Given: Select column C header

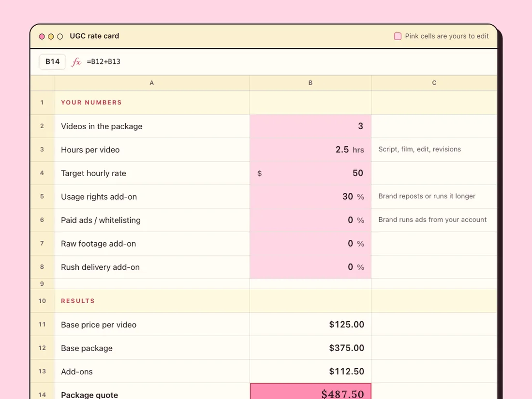Looking at the screenshot, I should tap(434, 83).
